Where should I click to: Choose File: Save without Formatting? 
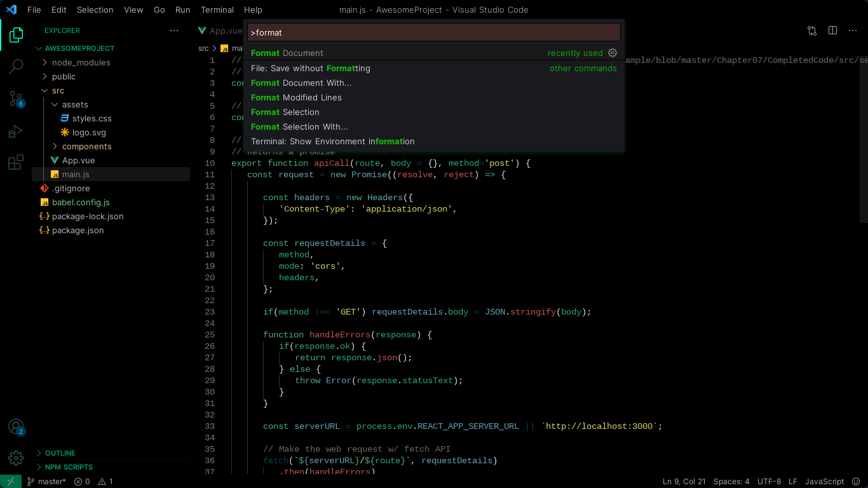tap(434, 68)
